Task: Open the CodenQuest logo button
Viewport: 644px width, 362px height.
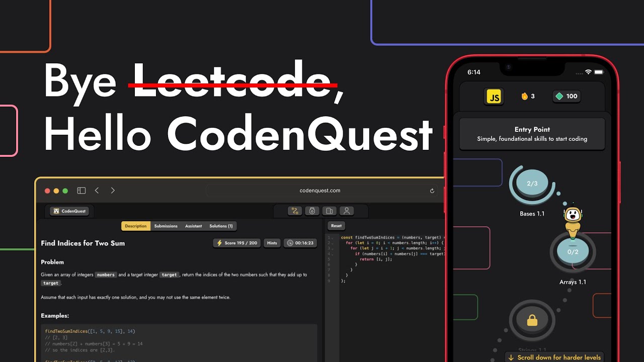Action: pyautogui.click(x=70, y=211)
